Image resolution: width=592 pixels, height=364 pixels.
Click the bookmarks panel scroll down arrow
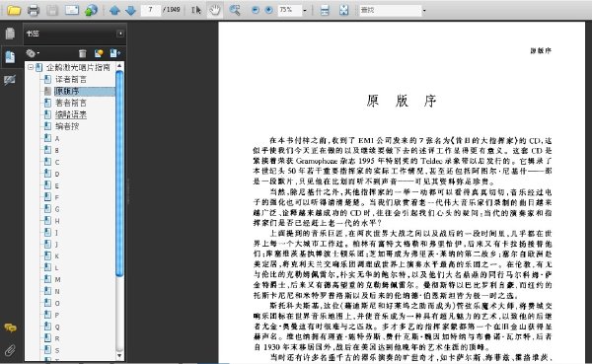pyautogui.click(x=119, y=356)
